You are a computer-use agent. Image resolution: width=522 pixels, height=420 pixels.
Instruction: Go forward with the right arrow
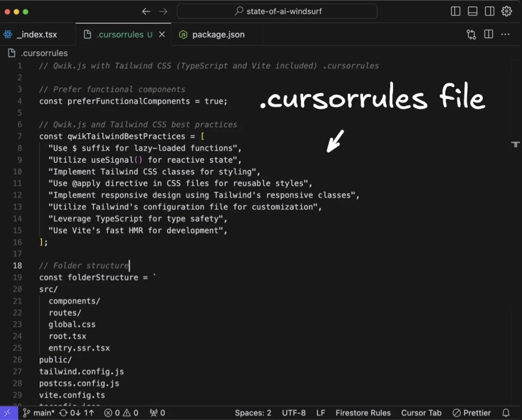[163, 11]
